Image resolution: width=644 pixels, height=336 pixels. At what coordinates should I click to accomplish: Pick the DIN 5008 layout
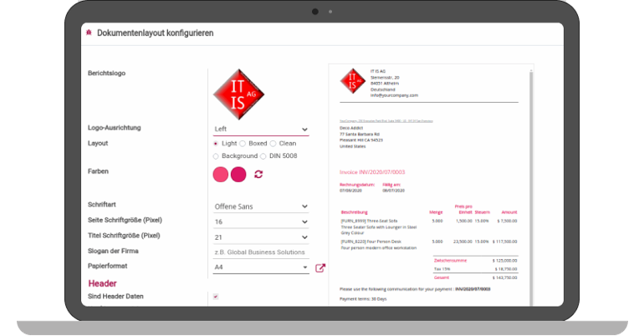coord(263,156)
